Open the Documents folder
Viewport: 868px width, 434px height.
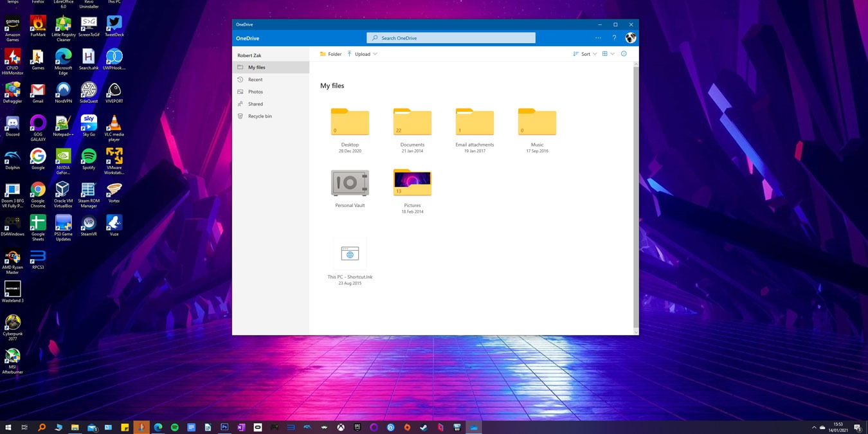coord(411,122)
